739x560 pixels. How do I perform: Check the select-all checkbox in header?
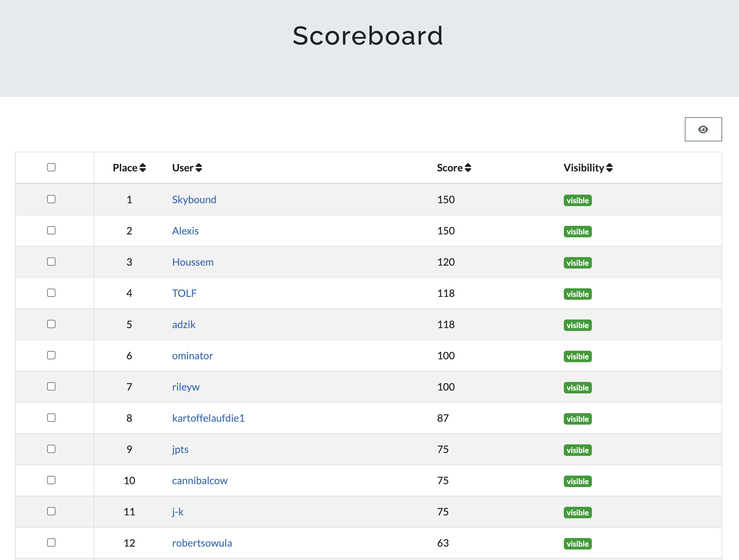[51, 168]
